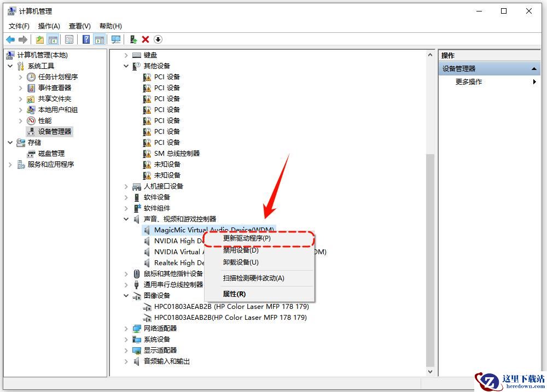Collapse the 设备管理器 header in actions pane
The image size is (547, 392).
pyautogui.click(x=534, y=69)
